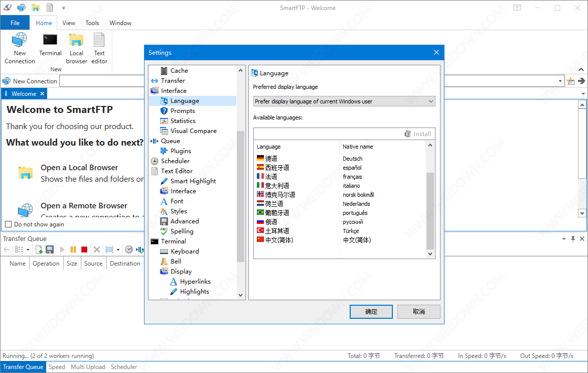Viewport: 588px width, 373px height.
Task: Select the Speed bottom tab
Action: point(57,367)
